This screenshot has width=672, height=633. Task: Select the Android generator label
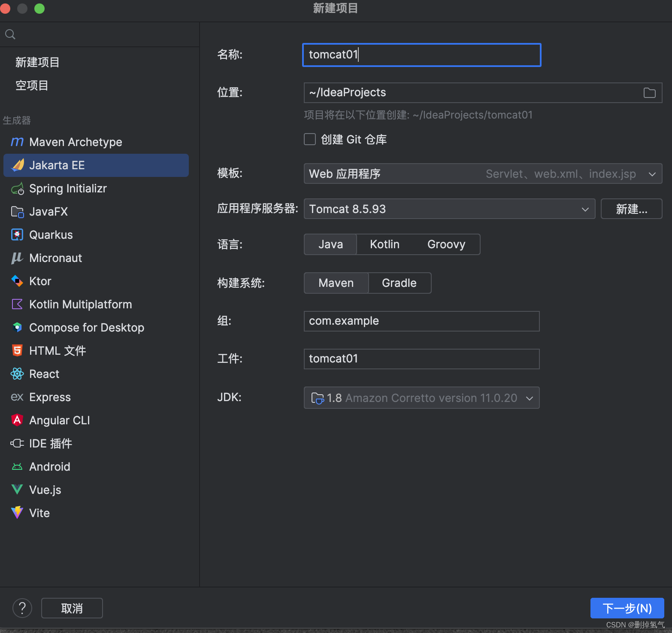coord(50,467)
